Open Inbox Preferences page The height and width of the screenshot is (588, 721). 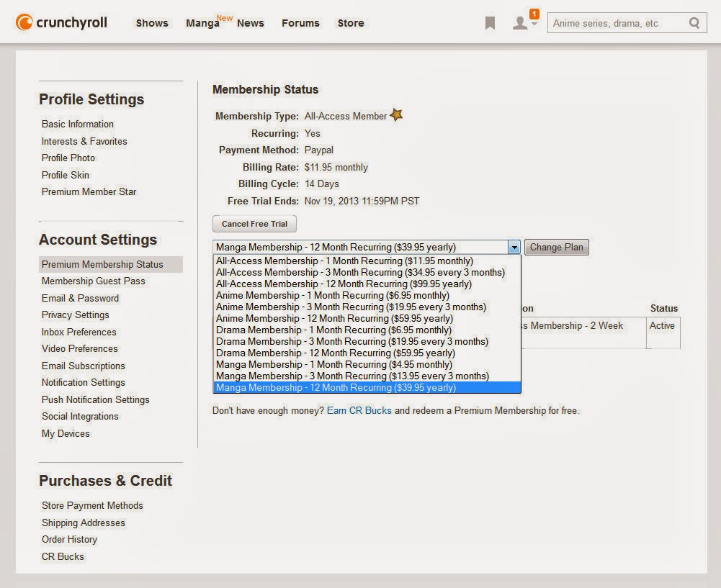coord(79,332)
